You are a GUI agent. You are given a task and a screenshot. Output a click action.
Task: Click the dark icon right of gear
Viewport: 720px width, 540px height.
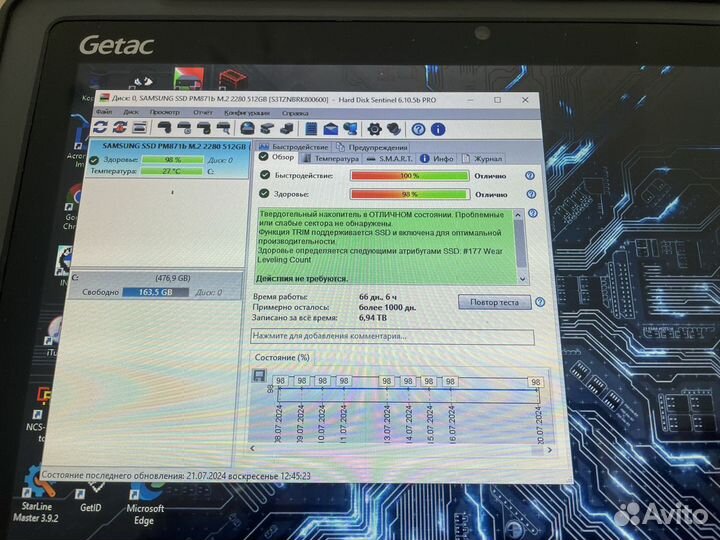click(394, 129)
